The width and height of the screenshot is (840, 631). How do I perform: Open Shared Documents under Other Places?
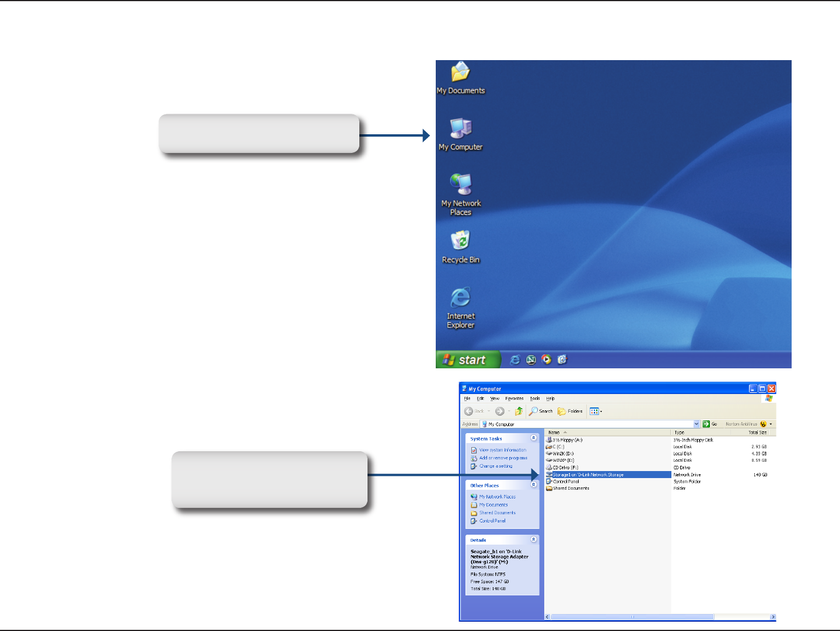point(497,513)
